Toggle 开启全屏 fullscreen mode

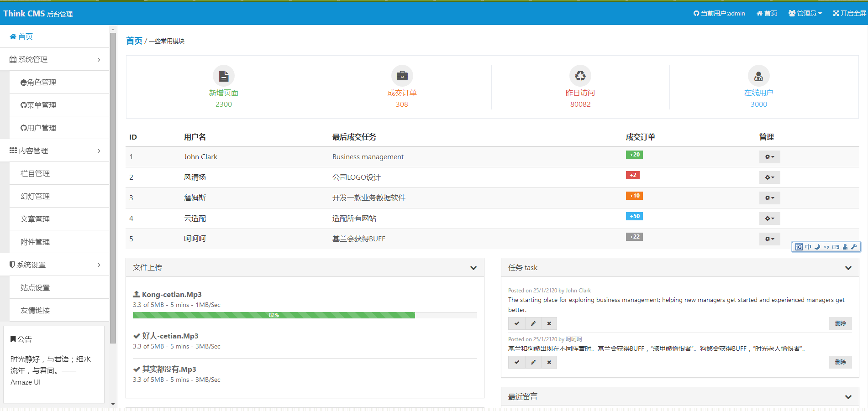coord(849,13)
